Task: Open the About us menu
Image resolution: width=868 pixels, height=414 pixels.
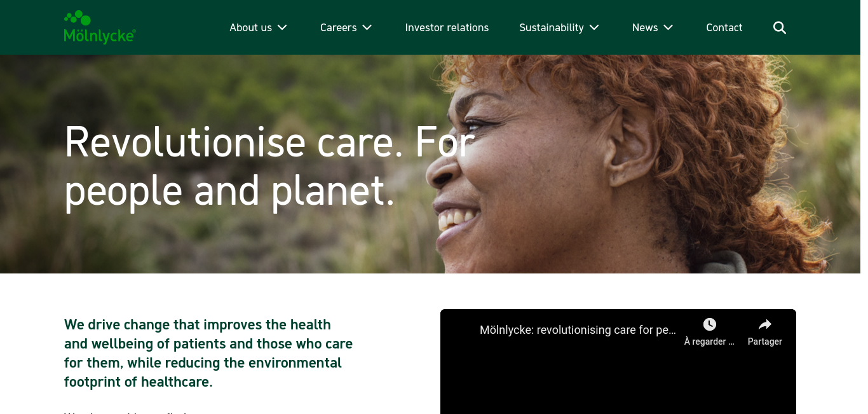Action: tap(250, 27)
